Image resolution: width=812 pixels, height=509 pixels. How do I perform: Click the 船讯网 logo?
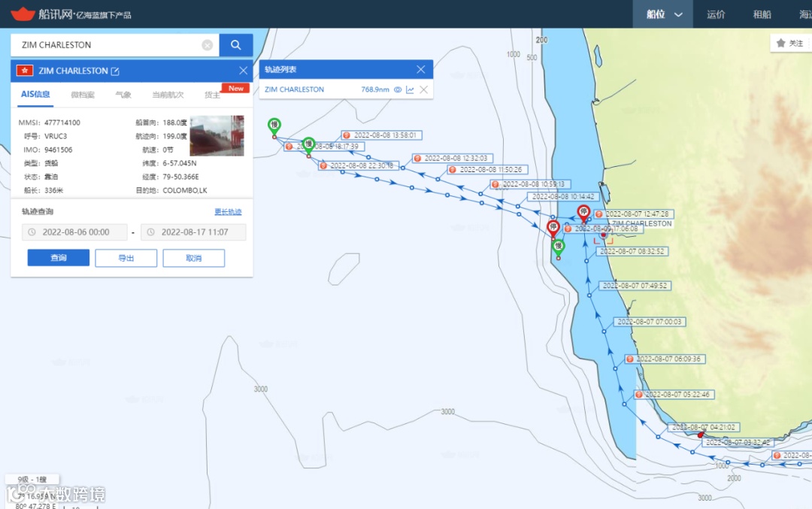click(x=71, y=14)
